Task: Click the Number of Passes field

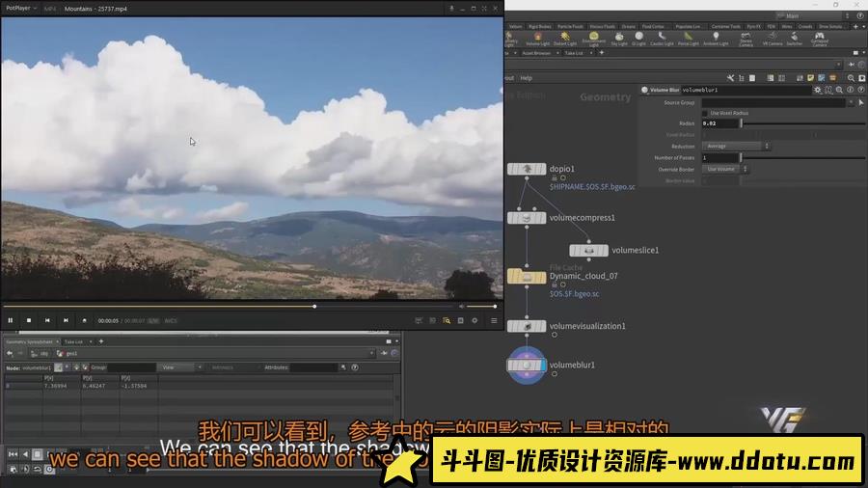Action: click(x=720, y=158)
